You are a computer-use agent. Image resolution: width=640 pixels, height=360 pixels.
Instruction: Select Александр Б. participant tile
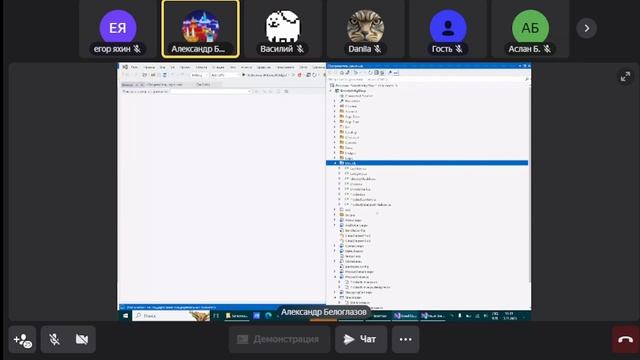[200, 29]
